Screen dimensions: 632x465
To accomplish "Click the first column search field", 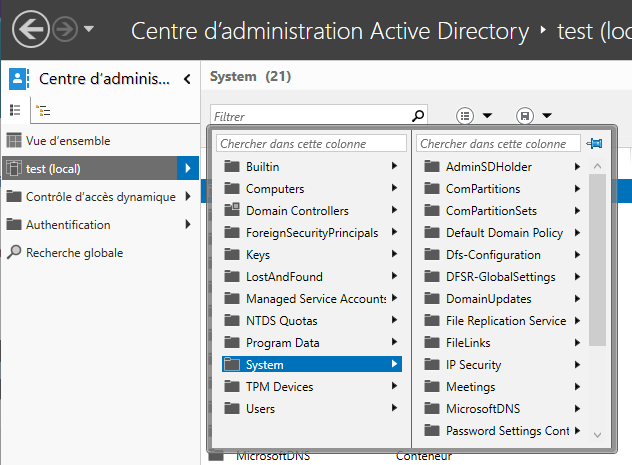I will [312, 143].
